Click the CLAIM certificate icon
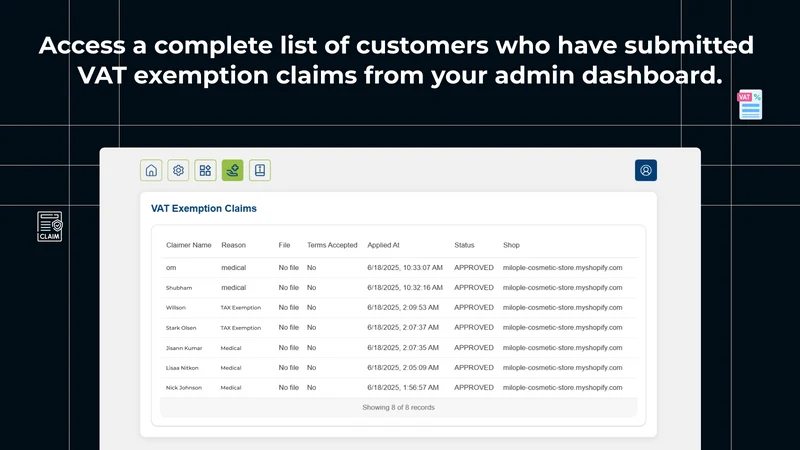This screenshot has width=800, height=450. pos(49,227)
